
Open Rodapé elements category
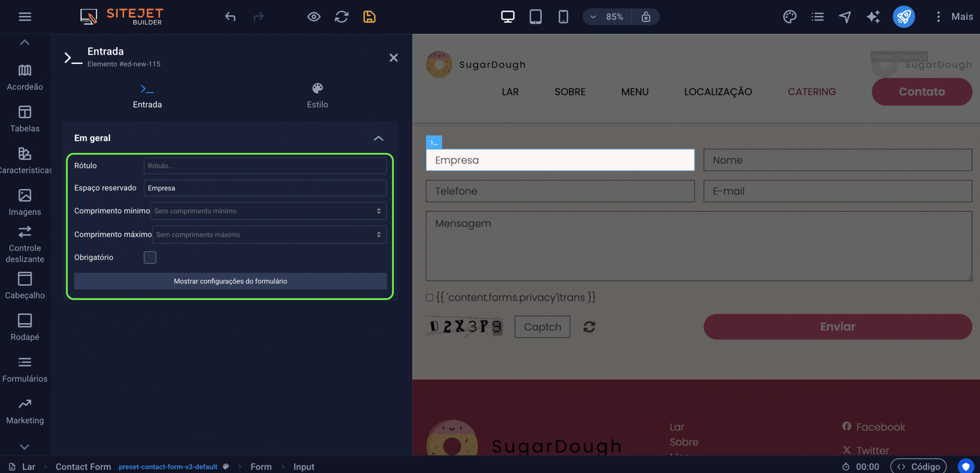[x=25, y=327]
